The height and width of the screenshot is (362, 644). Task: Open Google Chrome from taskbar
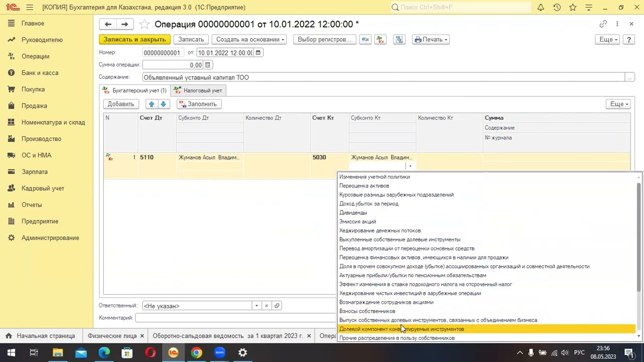click(196, 352)
